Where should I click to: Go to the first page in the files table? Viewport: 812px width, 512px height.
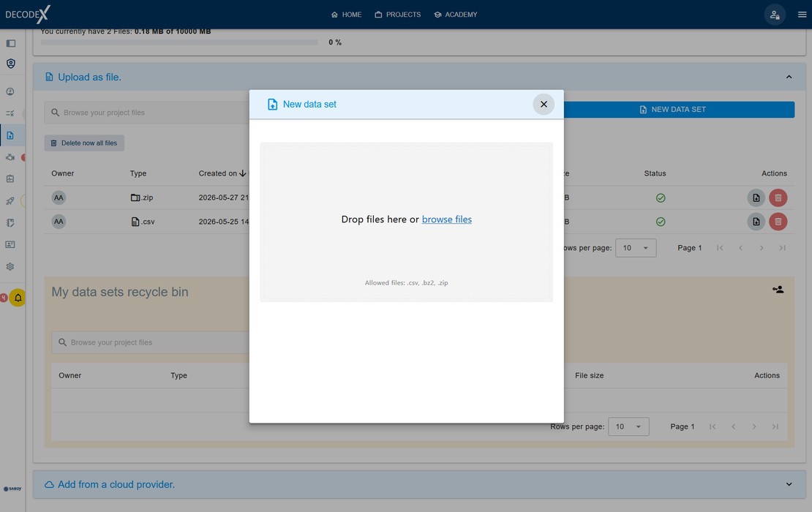pos(720,248)
